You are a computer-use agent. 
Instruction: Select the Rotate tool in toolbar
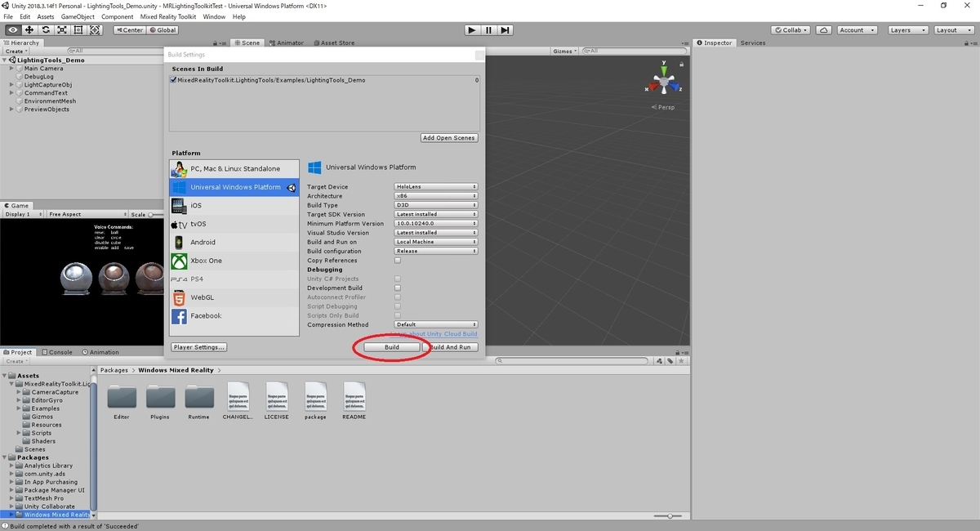(45, 30)
